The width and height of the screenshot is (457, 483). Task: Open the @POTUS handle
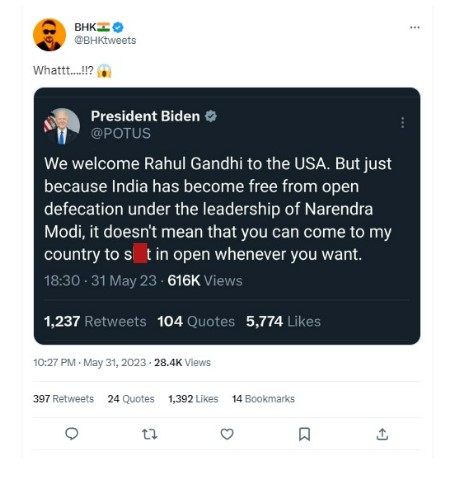121,133
